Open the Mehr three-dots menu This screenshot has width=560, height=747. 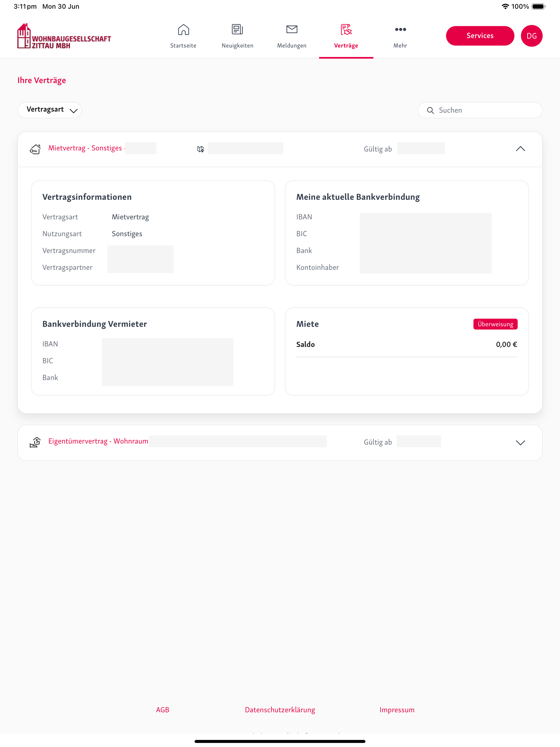pyautogui.click(x=400, y=29)
